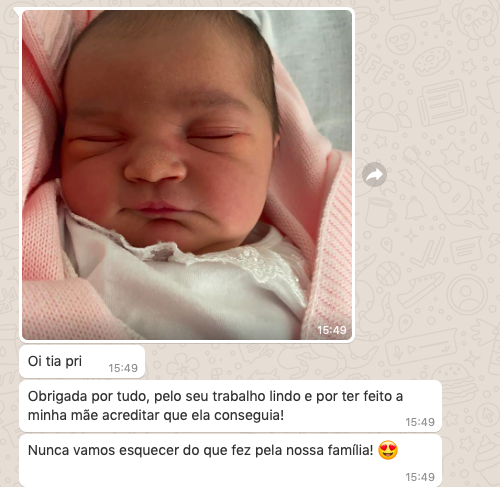Image resolution: width=500 pixels, height=487 pixels.
Task: Click the timestamp under the emoji message
Action: (x=420, y=477)
